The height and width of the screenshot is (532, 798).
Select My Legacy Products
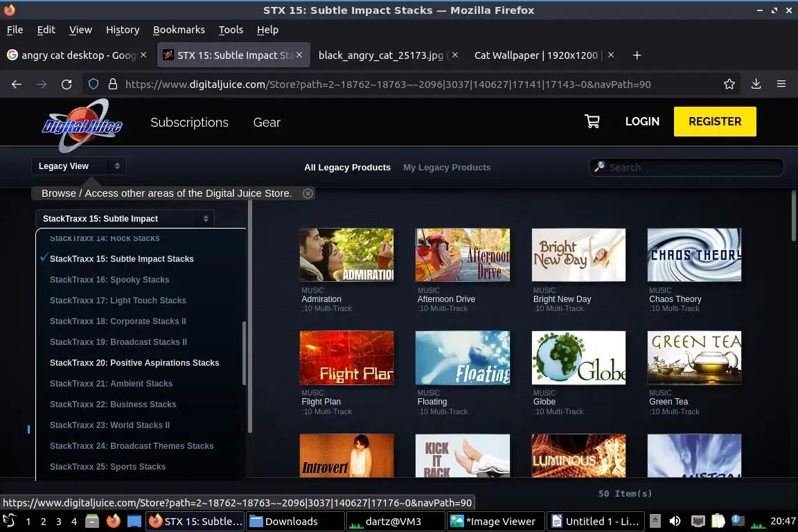pyautogui.click(x=447, y=168)
